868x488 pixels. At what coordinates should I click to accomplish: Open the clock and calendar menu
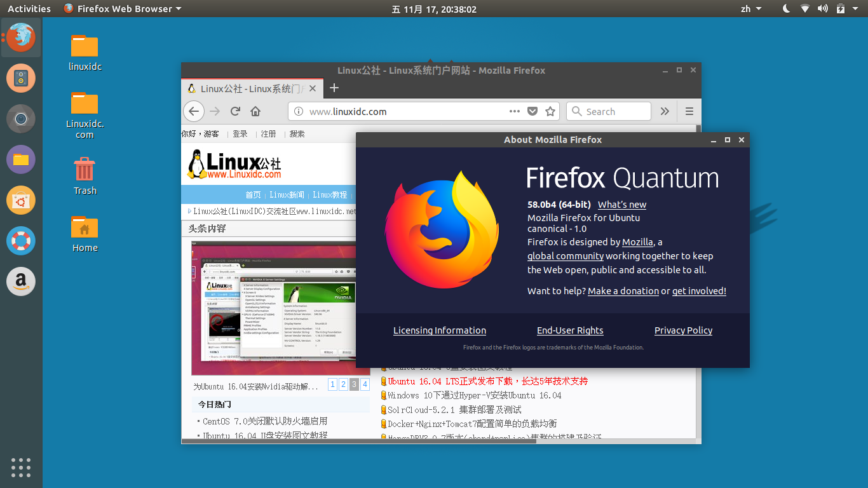click(434, 9)
